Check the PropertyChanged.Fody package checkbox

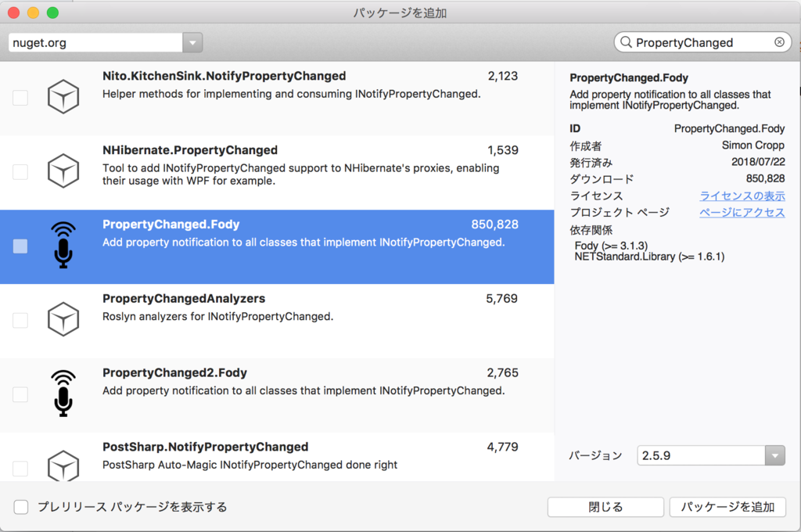click(20, 246)
